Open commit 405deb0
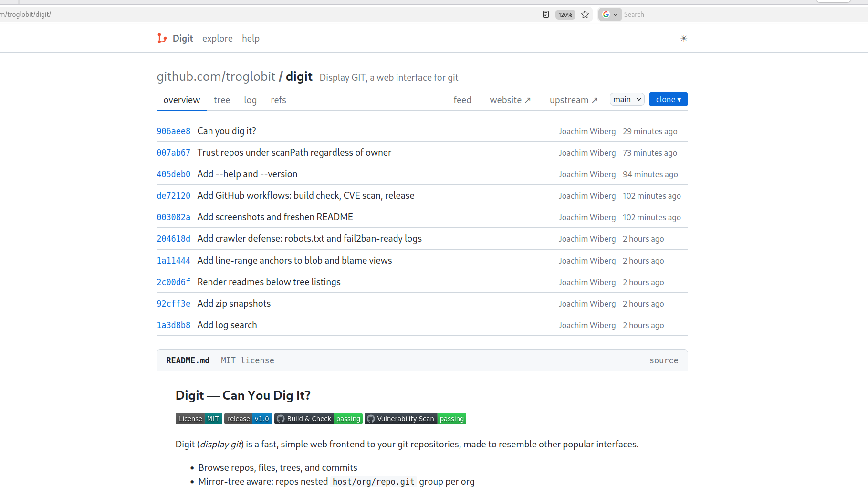The image size is (868, 487). [x=174, y=174]
